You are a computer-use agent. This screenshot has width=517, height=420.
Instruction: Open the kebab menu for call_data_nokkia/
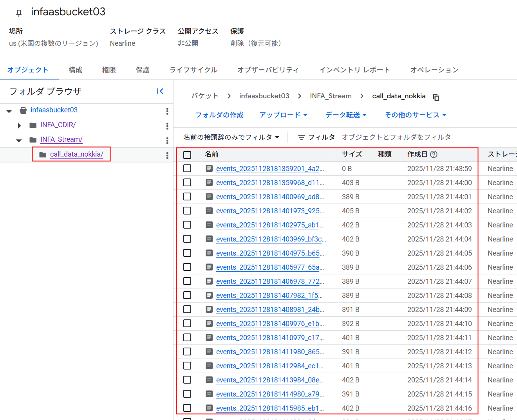point(167,154)
